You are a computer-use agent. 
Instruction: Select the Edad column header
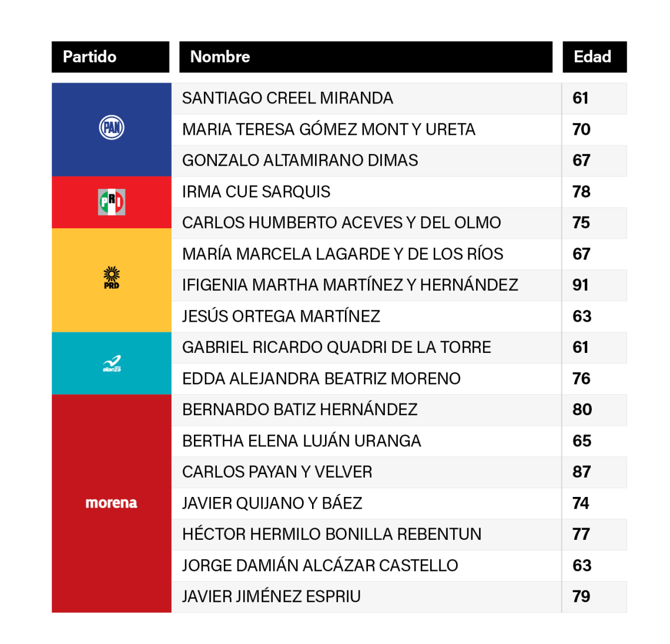(594, 57)
